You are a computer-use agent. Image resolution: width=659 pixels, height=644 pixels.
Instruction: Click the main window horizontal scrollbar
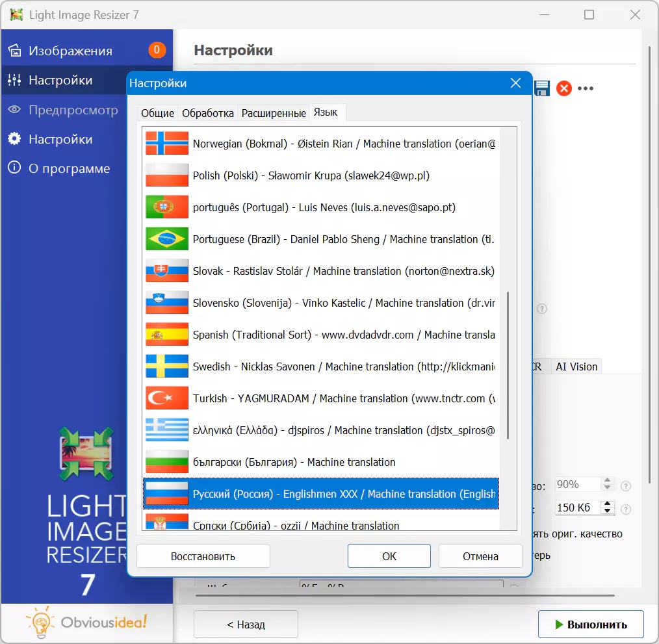[x=405, y=595]
